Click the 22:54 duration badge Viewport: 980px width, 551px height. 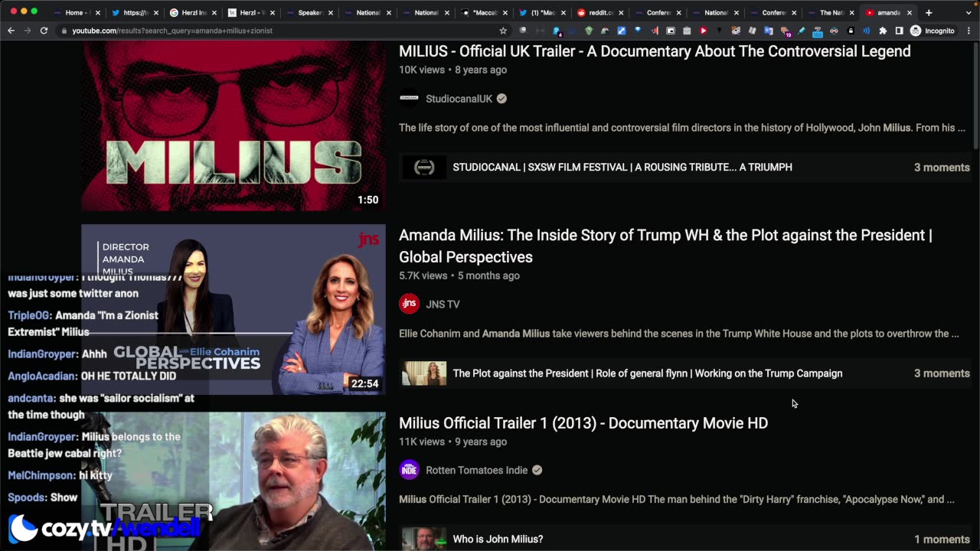click(364, 383)
